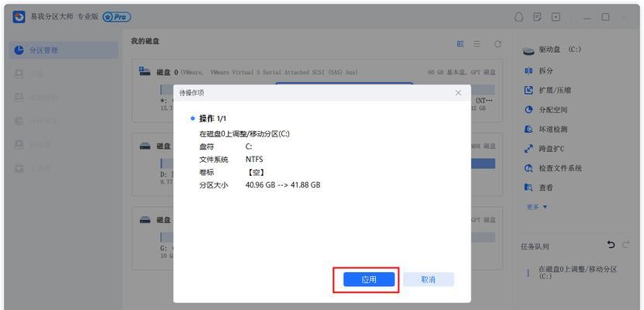Click the 操作 1/1 heading in dialog
644x310 pixels.
click(212, 119)
